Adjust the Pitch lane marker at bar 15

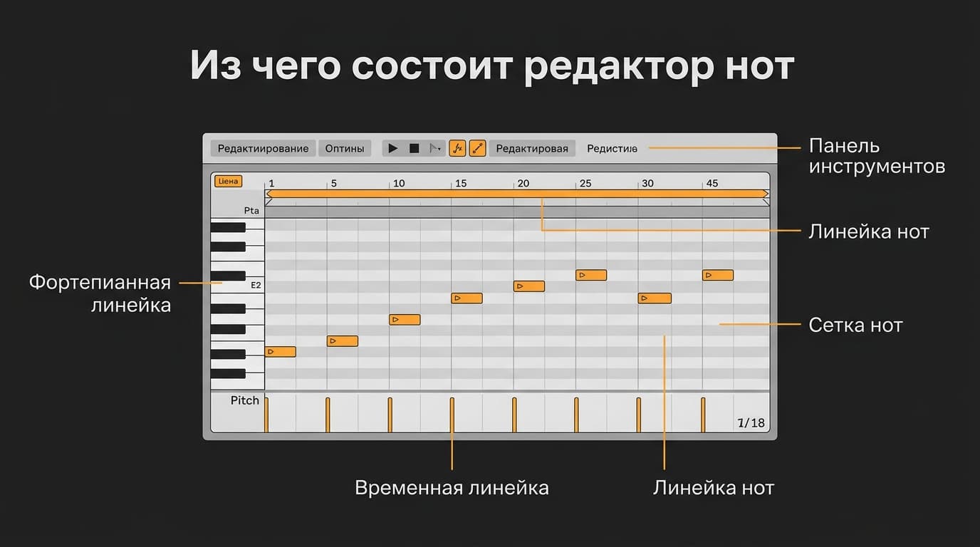tap(452, 415)
